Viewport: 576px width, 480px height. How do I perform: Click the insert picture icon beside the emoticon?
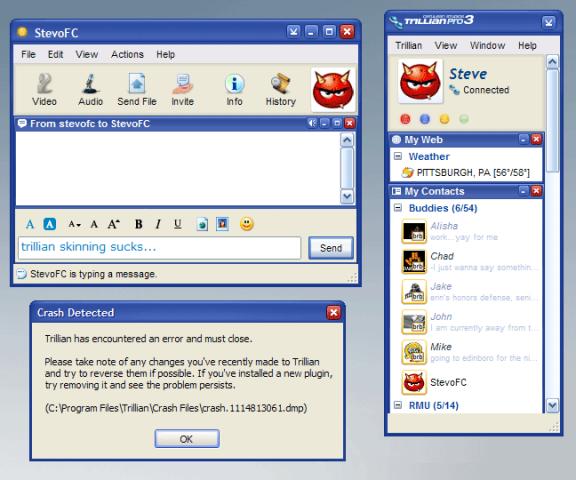223,224
